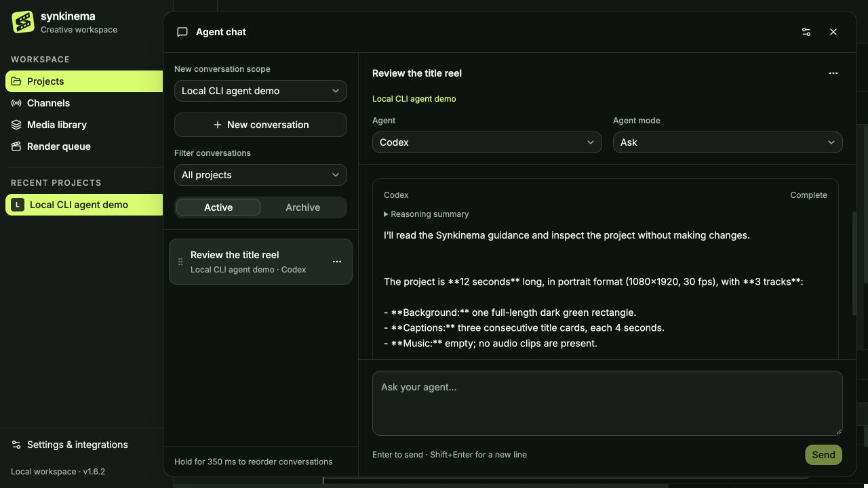Open the Agent dropdown showing Codex
The image size is (868, 488).
[x=487, y=142]
